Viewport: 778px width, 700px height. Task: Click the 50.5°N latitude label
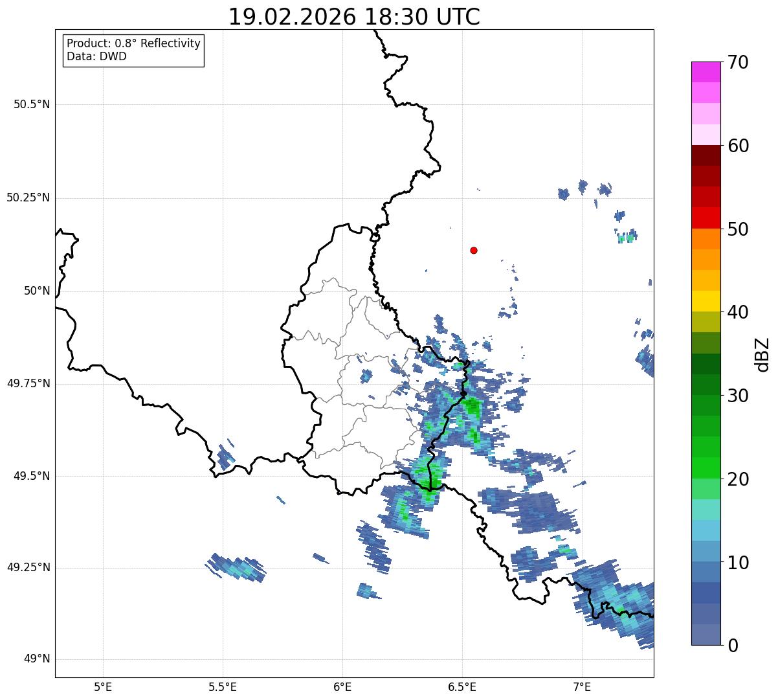[x=32, y=104]
